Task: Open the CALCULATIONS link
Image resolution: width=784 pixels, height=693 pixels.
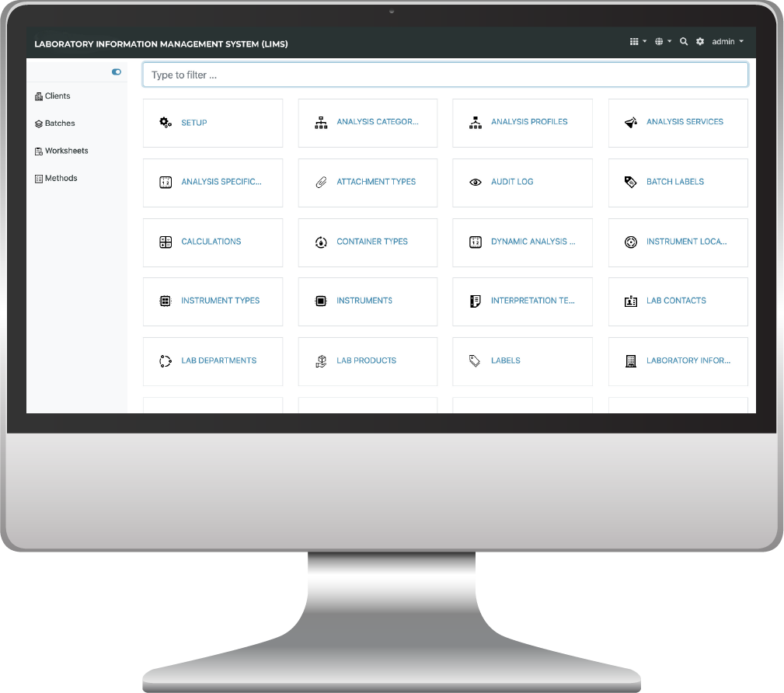Action: click(211, 242)
